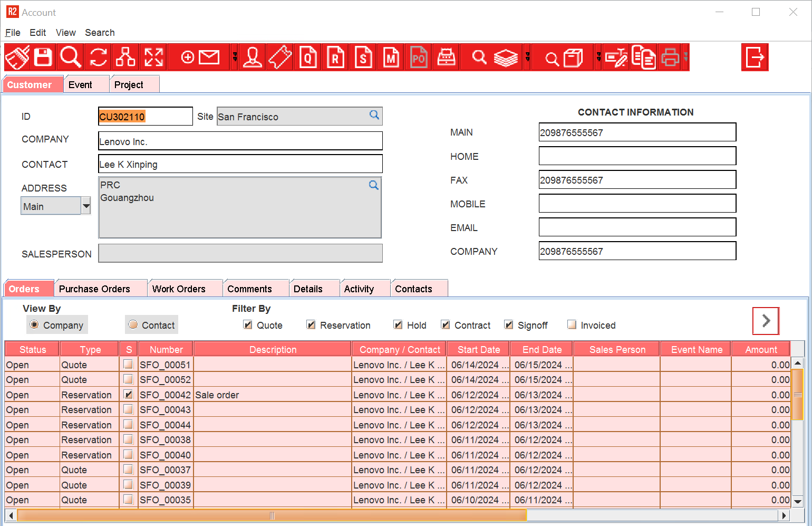Screen dimensions: 812x526
Task: Open the Edit menu
Action: pyautogui.click(x=37, y=33)
